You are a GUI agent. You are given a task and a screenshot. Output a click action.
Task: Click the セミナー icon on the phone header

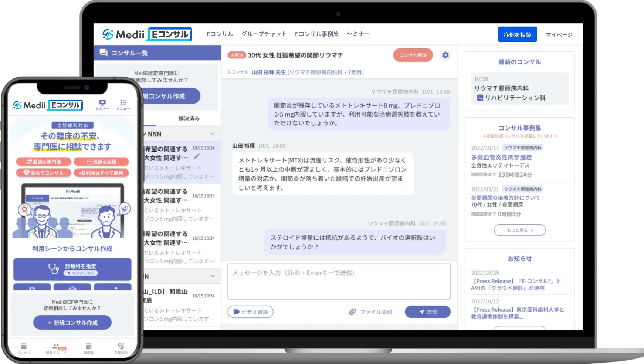coord(102,105)
